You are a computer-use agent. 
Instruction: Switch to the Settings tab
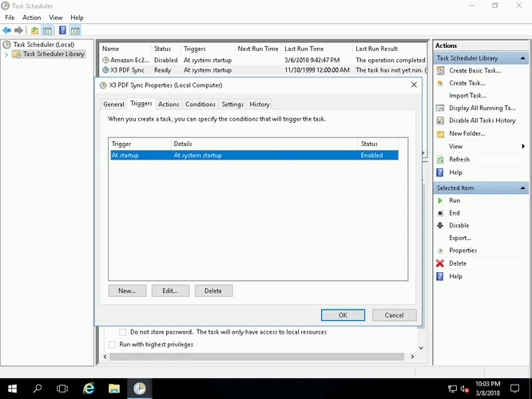232,105
